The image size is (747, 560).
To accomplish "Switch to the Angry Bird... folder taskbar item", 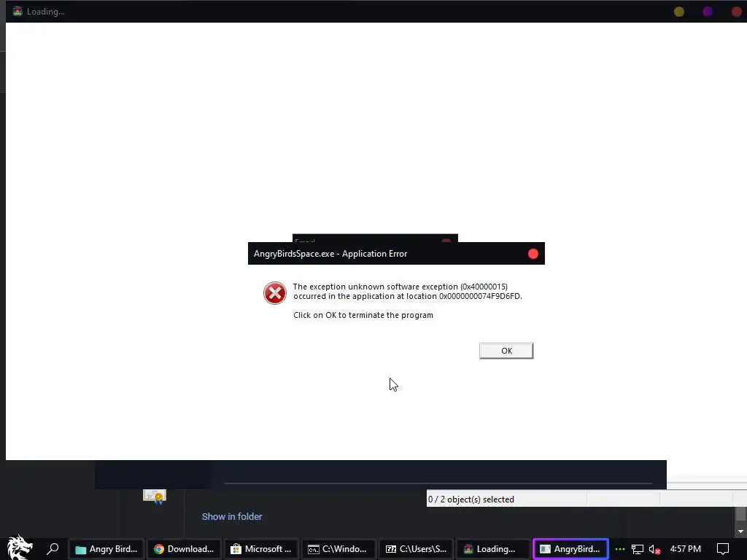I will pos(107,549).
